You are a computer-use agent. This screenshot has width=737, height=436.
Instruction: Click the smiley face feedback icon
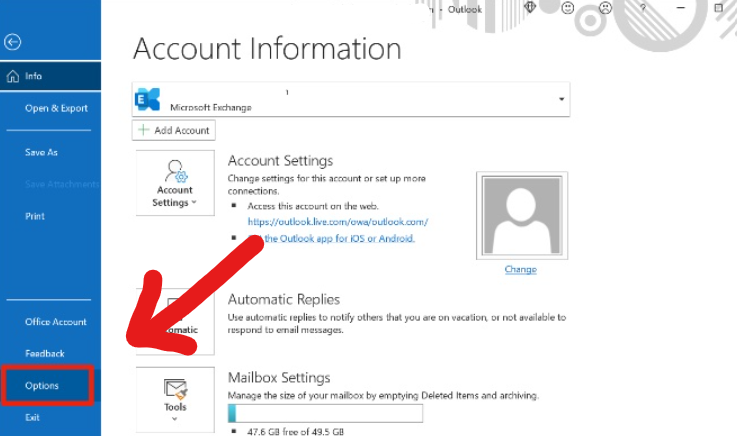pyautogui.click(x=568, y=8)
